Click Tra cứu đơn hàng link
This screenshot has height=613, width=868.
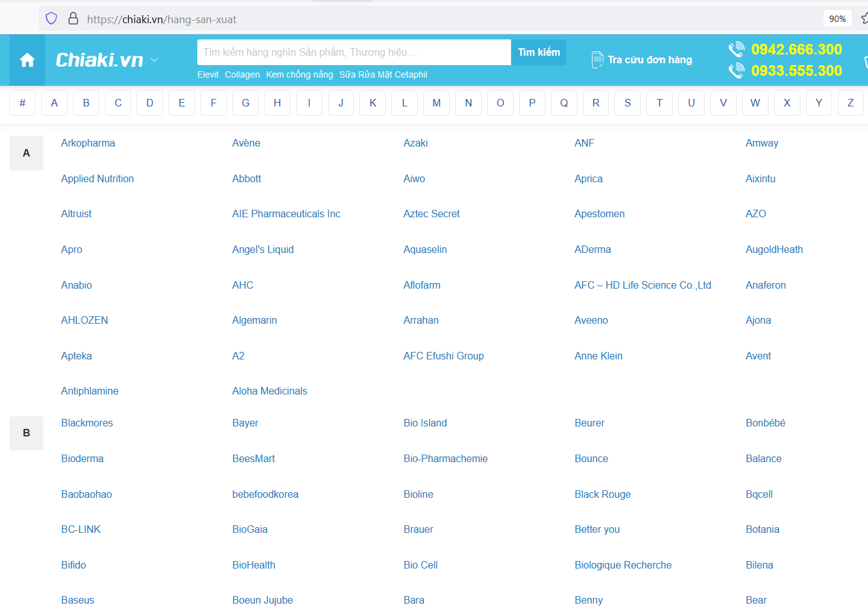(649, 60)
